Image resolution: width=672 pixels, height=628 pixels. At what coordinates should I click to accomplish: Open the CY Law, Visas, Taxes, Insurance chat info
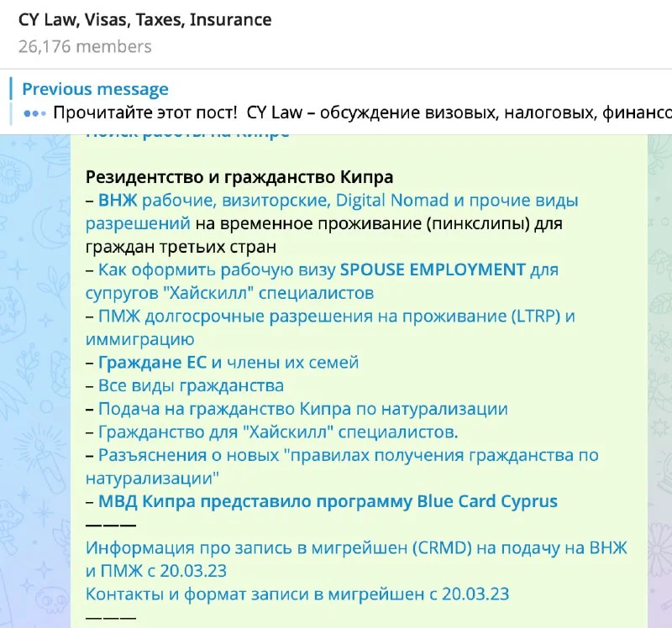144,19
